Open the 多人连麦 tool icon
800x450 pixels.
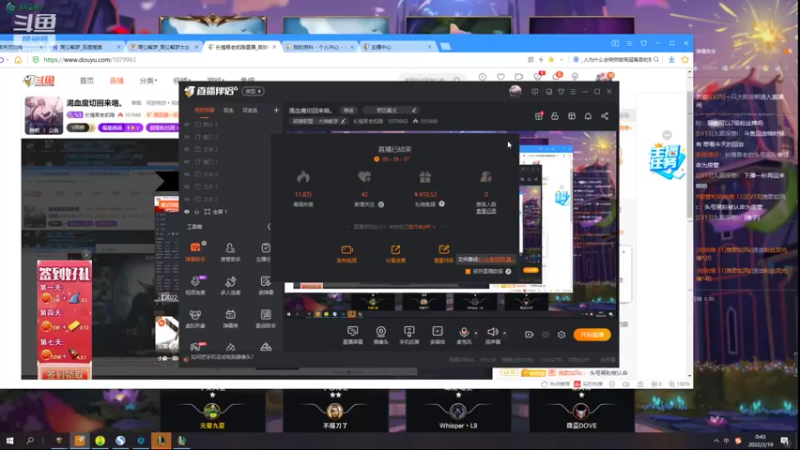pos(230,285)
